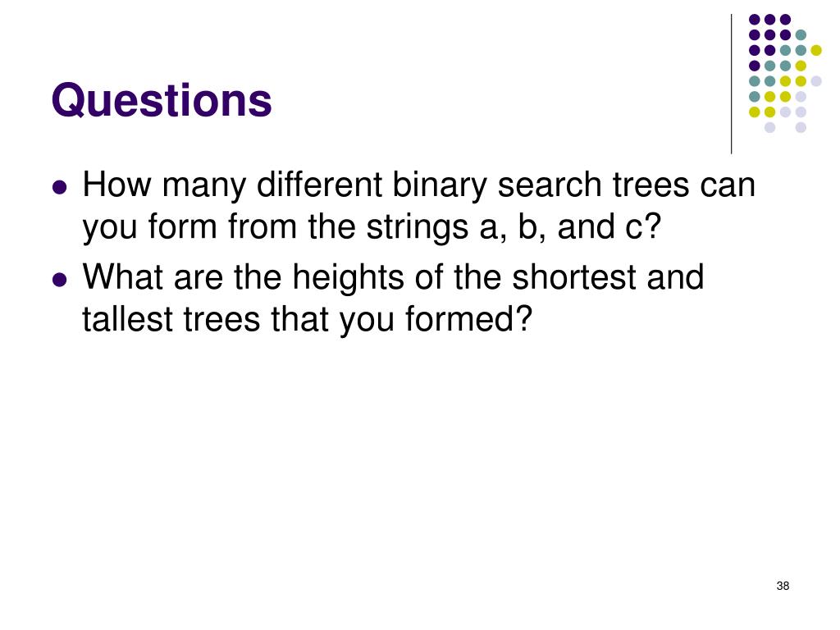
Task: Click the vertical divider line near the dots
Action: tap(731, 84)
